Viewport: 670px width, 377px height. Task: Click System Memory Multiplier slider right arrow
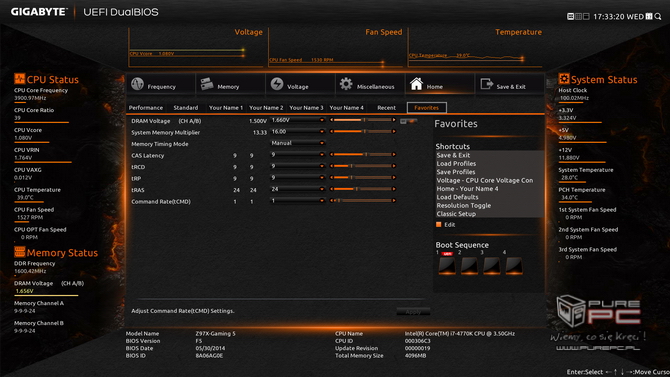[394, 132]
